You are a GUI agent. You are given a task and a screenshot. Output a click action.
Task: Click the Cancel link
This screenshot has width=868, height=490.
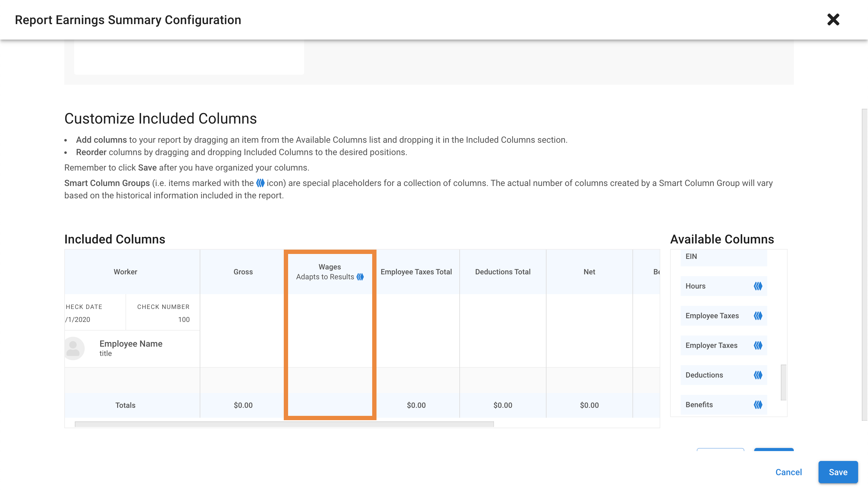pos(789,472)
